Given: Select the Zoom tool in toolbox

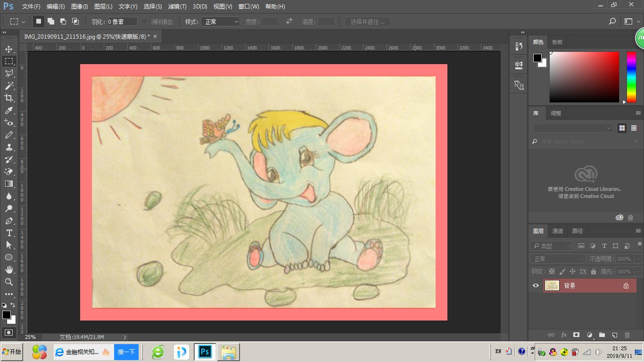Looking at the screenshot, I should [x=8, y=282].
